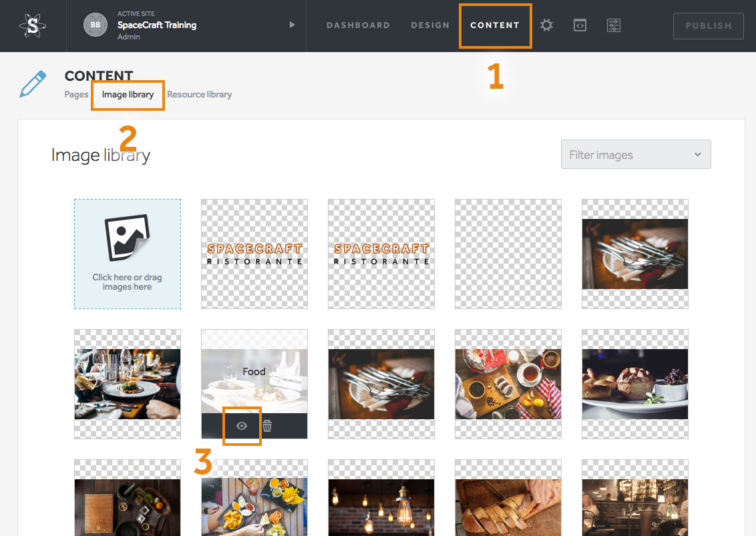
Task: Select the blank transparent image thumbnail
Action: (508, 254)
